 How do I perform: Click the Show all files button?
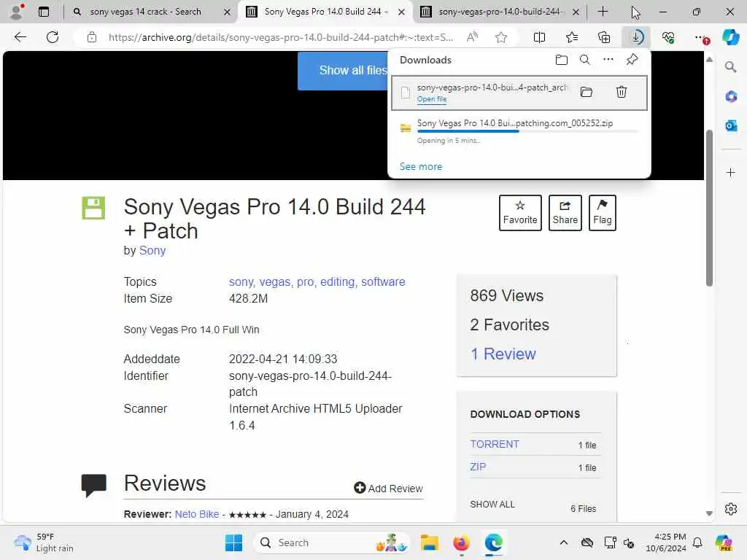[x=343, y=71]
